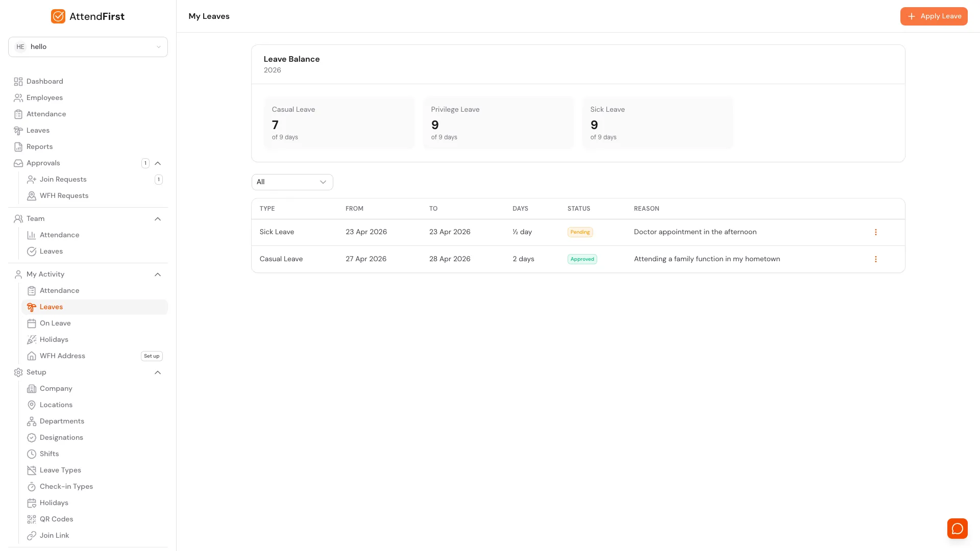Click the WFH Requests icon
The image size is (980, 551).
[x=32, y=196]
